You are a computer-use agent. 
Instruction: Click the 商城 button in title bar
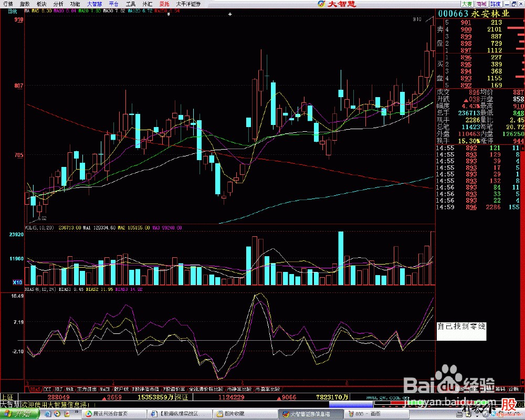tap(481, 4)
